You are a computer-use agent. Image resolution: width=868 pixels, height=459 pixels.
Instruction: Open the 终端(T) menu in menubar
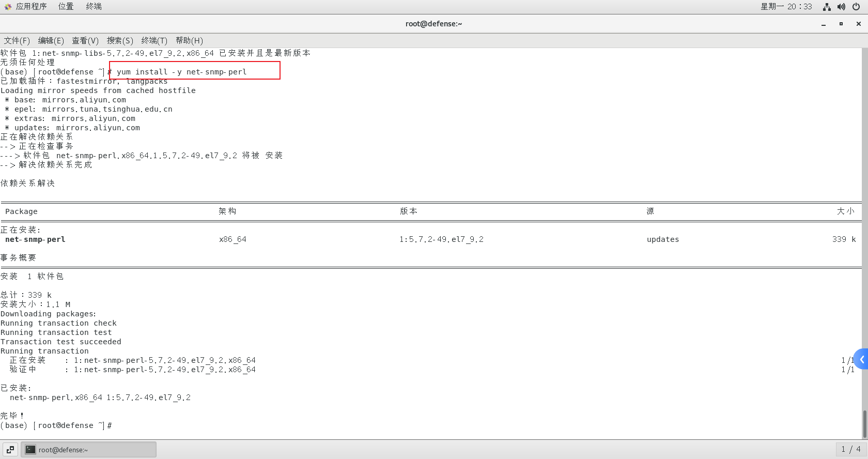[154, 40]
